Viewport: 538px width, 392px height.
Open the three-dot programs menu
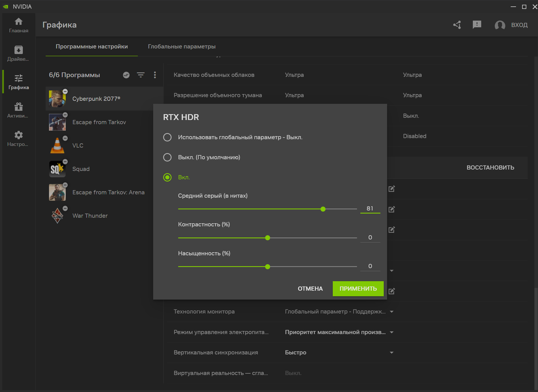155,75
